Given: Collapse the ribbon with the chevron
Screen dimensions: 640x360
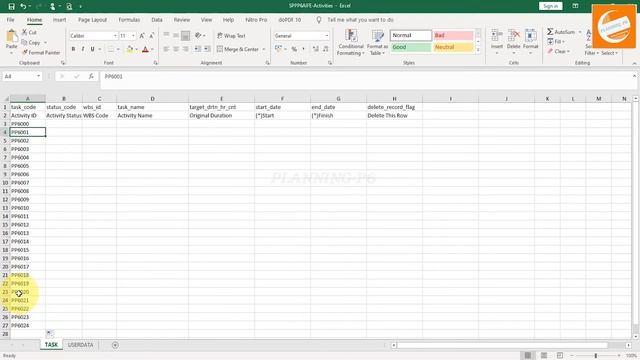Looking at the screenshot, I should tap(634, 63).
